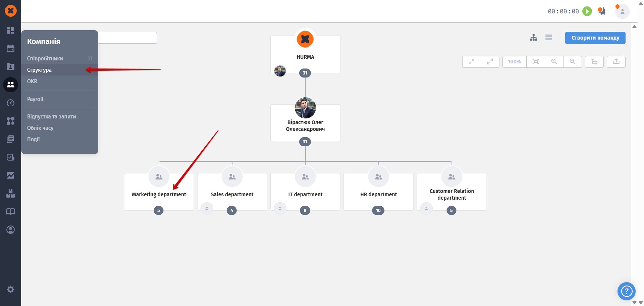Viewport: 644px width, 306px height.
Task: Switch to hierarchy tree view
Action: pyautogui.click(x=534, y=38)
